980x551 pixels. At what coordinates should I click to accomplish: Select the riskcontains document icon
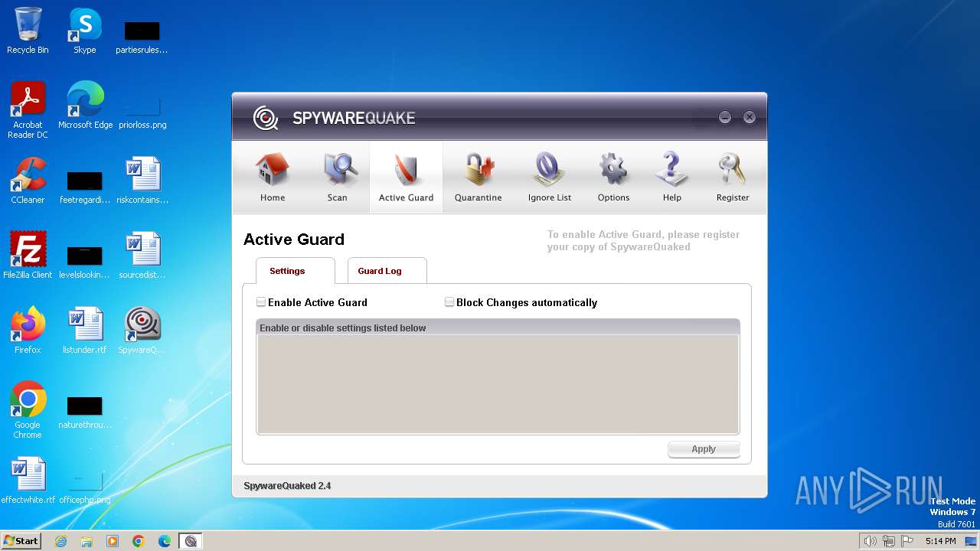142,181
